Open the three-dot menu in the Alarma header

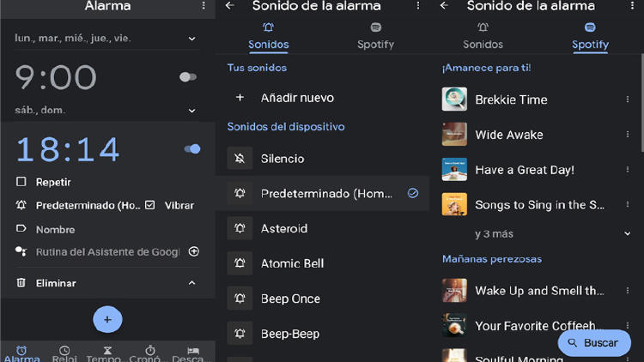[204, 6]
